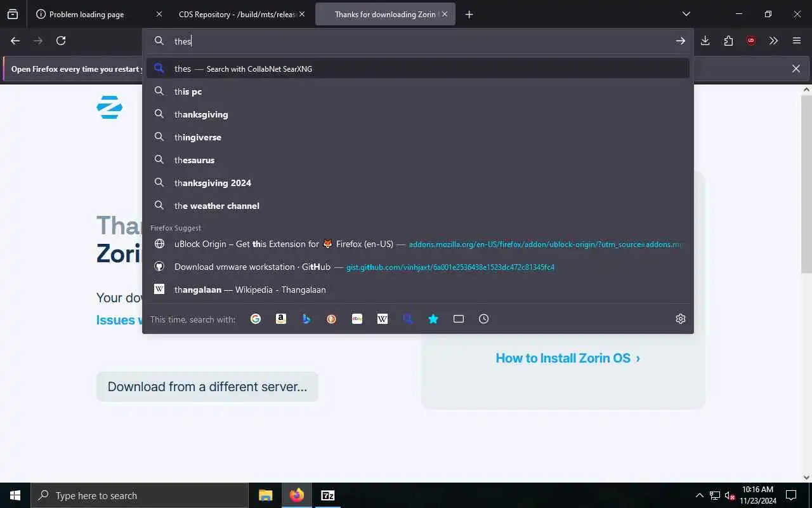This screenshot has width=812, height=508.
Task: Open the Windows Start menu
Action: point(15,495)
